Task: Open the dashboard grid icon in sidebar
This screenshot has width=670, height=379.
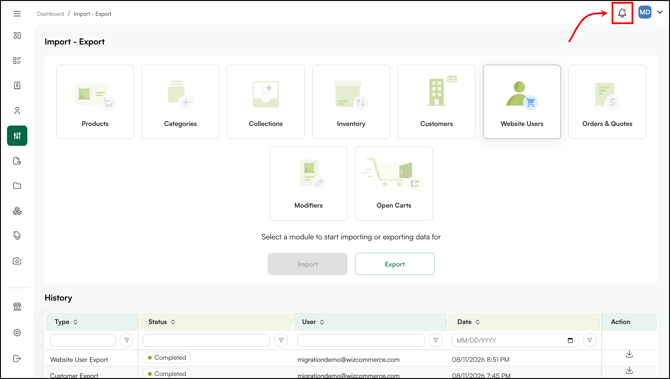Action: 17,35
